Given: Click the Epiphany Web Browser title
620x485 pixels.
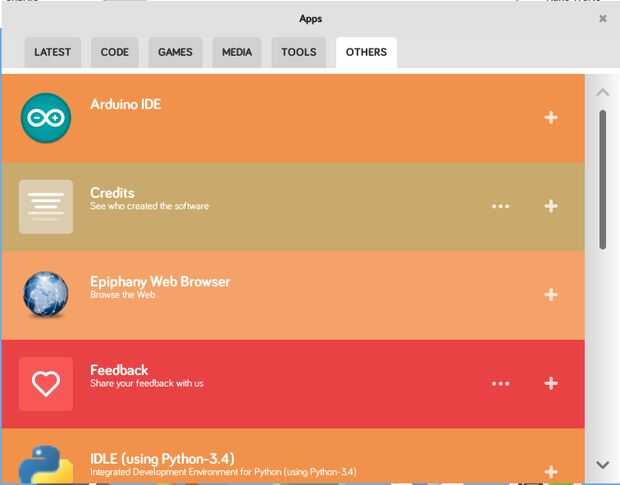Looking at the screenshot, I should click(x=160, y=282).
